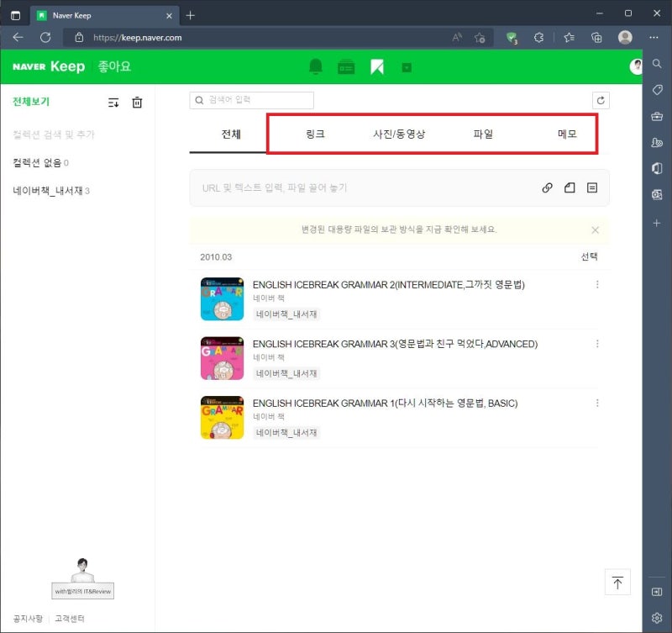Image resolution: width=672 pixels, height=633 pixels.
Task: Open a new browser tab
Action: click(191, 15)
